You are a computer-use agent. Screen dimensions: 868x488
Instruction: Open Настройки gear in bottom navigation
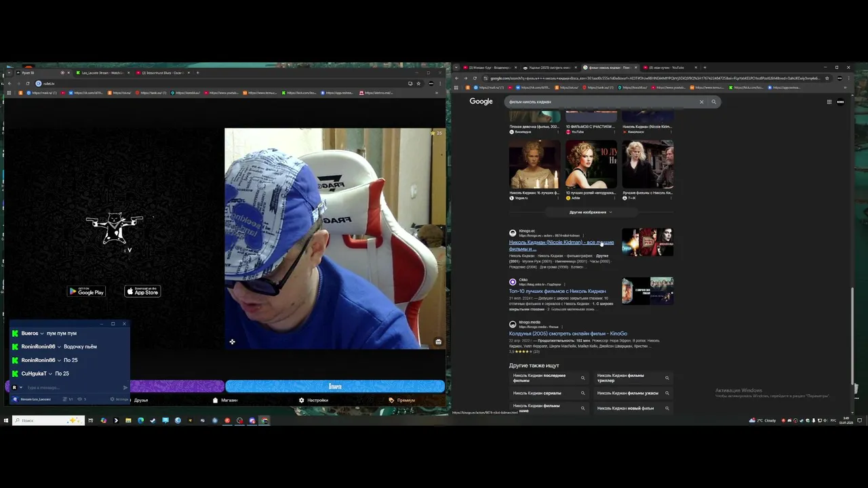pyautogui.click(x=313, y=400)
